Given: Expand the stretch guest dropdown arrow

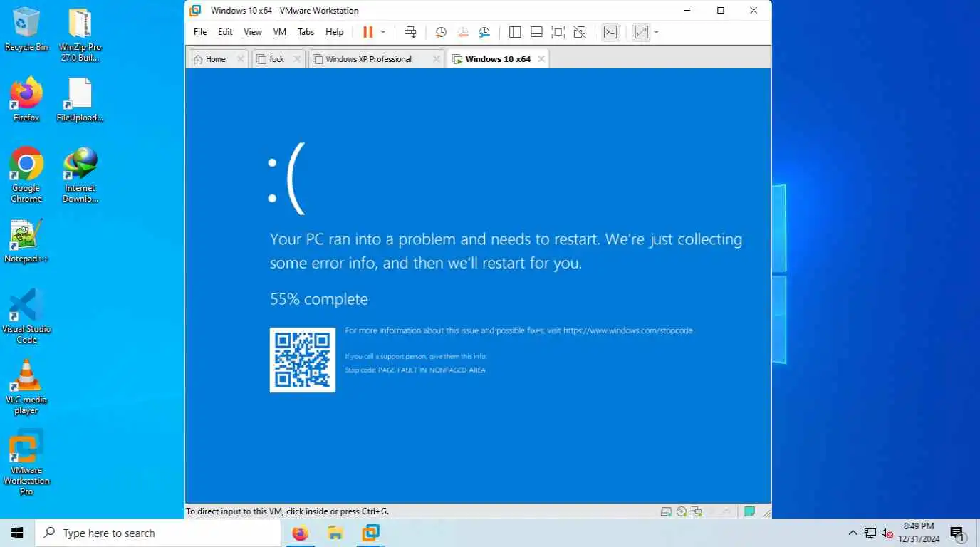Looking at the screenshot, I should coord(656,32).
